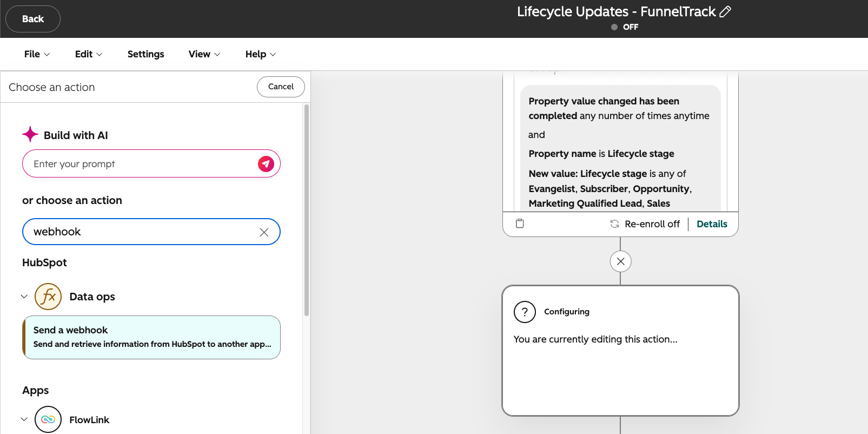Open the Settings menu item
Image resolution: width=868 pixels, height=434 pixels.
146,54
